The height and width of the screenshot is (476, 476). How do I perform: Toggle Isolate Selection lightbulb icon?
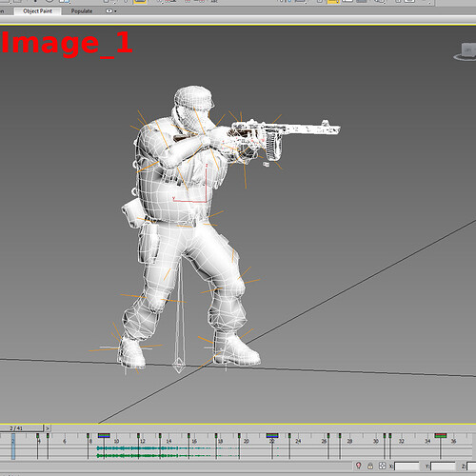[x=359, y=466]
